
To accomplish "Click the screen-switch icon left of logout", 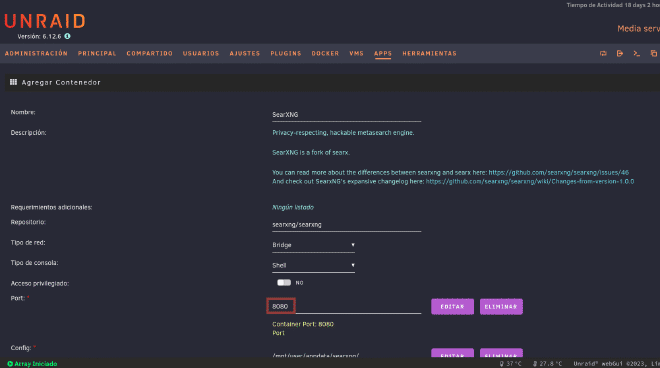I will [603, 53].
